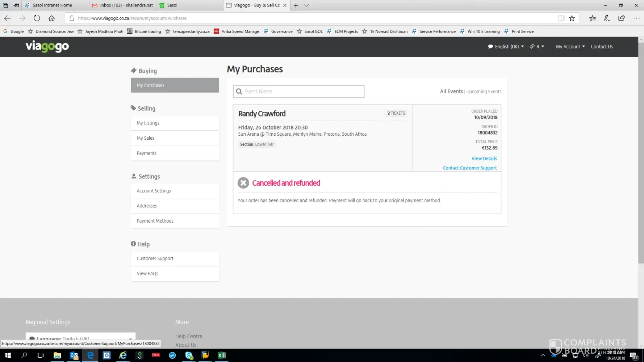
Task: Open reading view in the address bar
Action: pyautogui.click(x=561, y=18)
